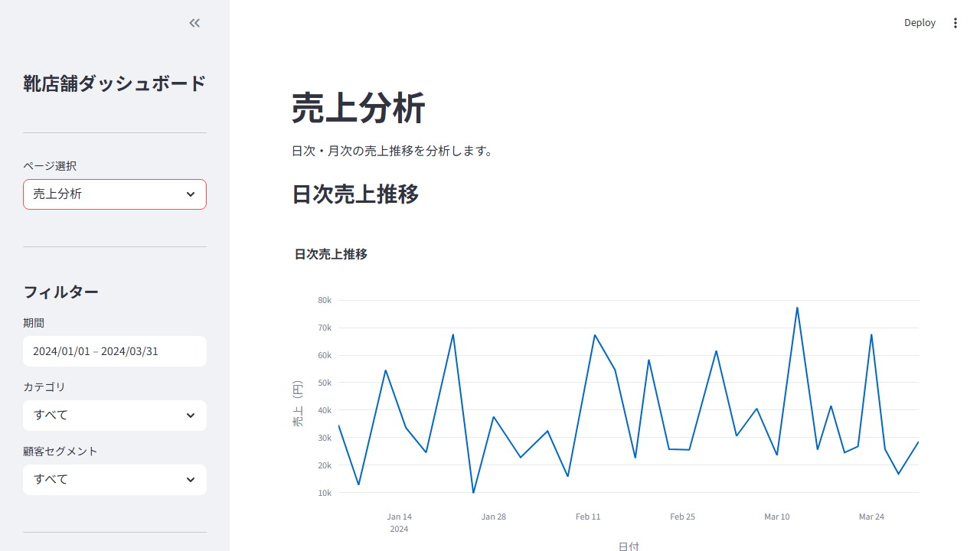Click the 売上分析 main page heading

click(x=358, y=109)
